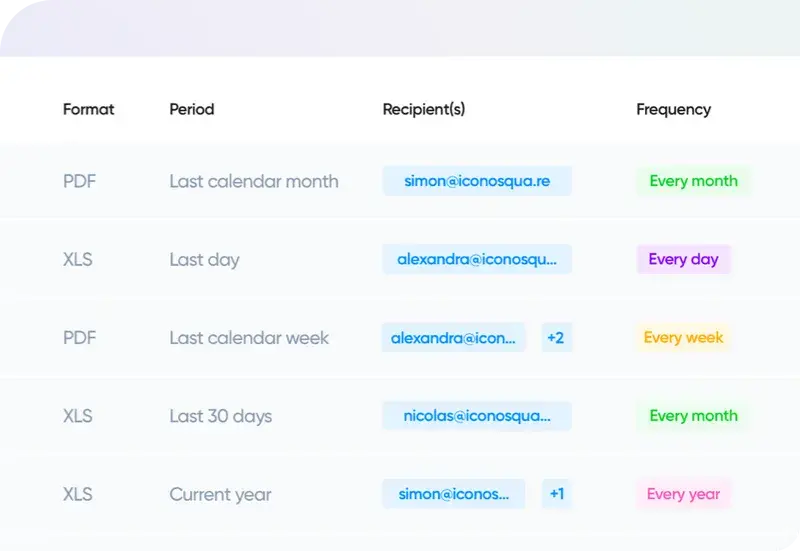Select the simon@iconosqua.re recipient chip
800x551 pixels.
tap(476, 181)
